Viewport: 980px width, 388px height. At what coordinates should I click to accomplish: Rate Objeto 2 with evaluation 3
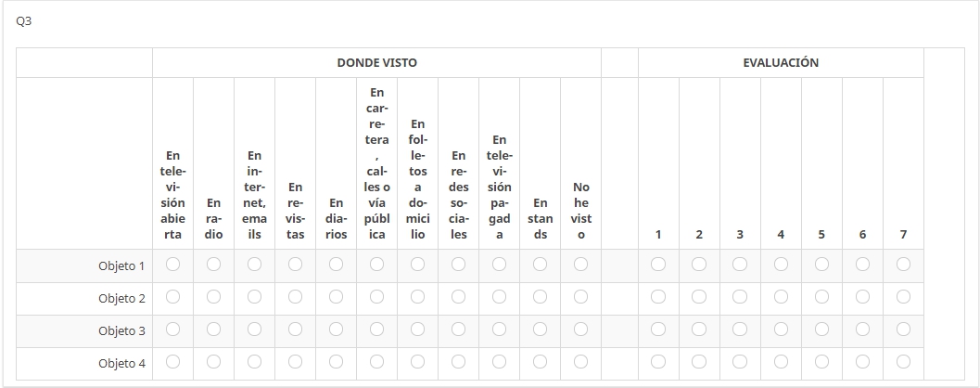tap(740, 297)
